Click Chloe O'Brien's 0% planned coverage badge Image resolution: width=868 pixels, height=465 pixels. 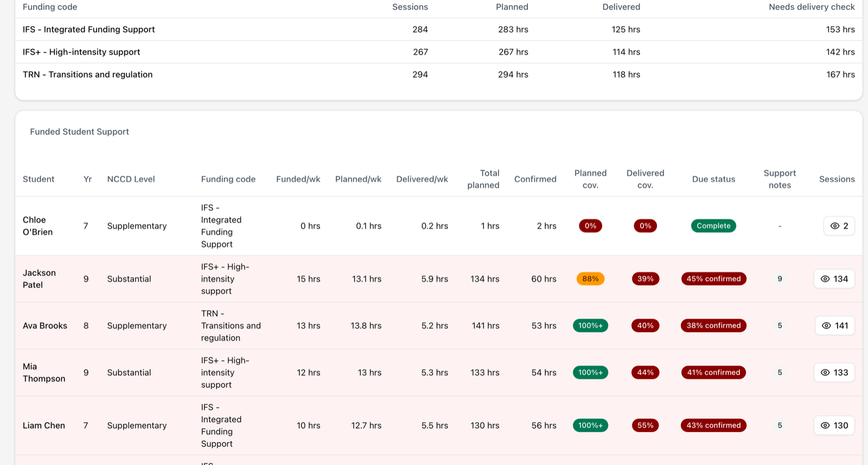(590, 226)
